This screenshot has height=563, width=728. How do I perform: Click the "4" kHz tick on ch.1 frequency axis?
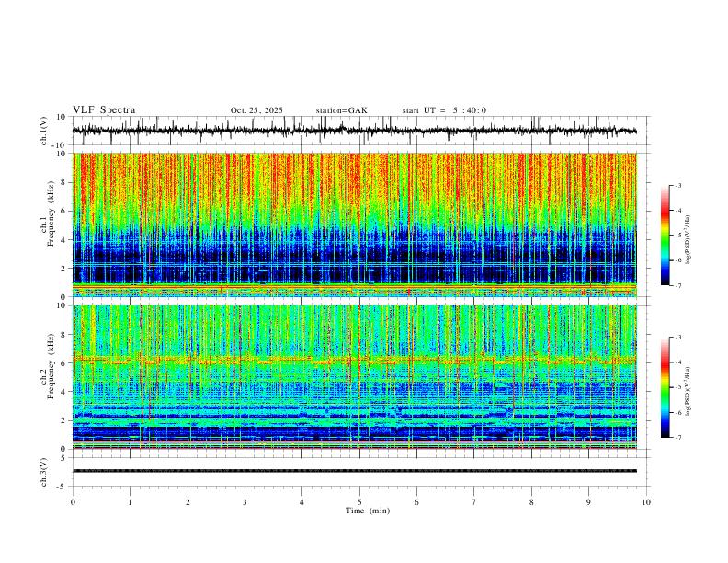[x=63, y=240]
